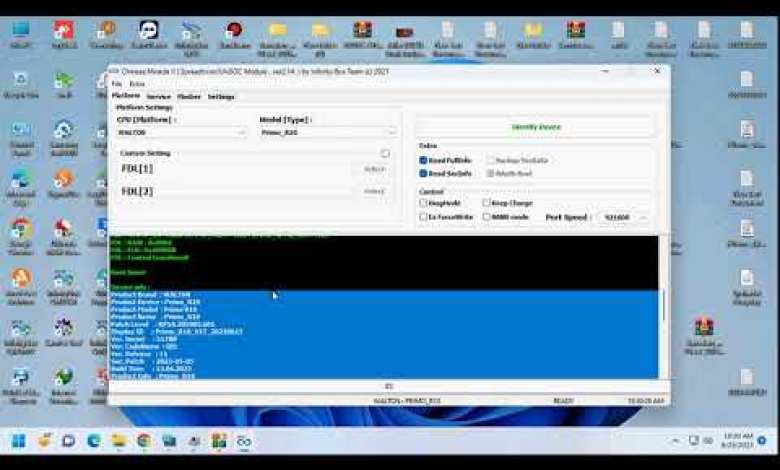Viewport: 780px width, 470px height.
Task: Enable the Keep Charge checkbox
Action: pyautogui.click(x=487, y=203)
